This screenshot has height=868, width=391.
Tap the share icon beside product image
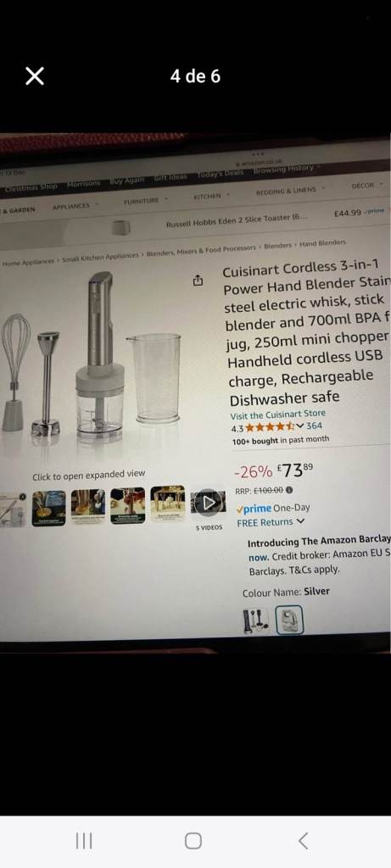[198, 281]
